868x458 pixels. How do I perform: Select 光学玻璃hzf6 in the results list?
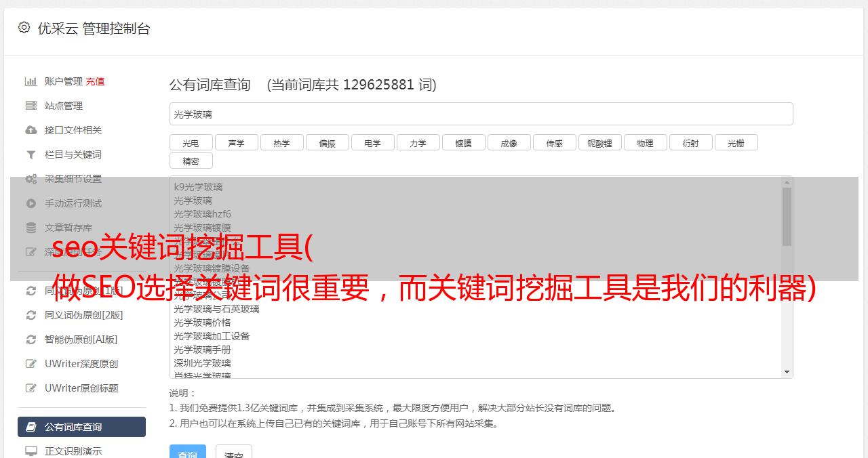pyautogui.click(x=202, y=214)
